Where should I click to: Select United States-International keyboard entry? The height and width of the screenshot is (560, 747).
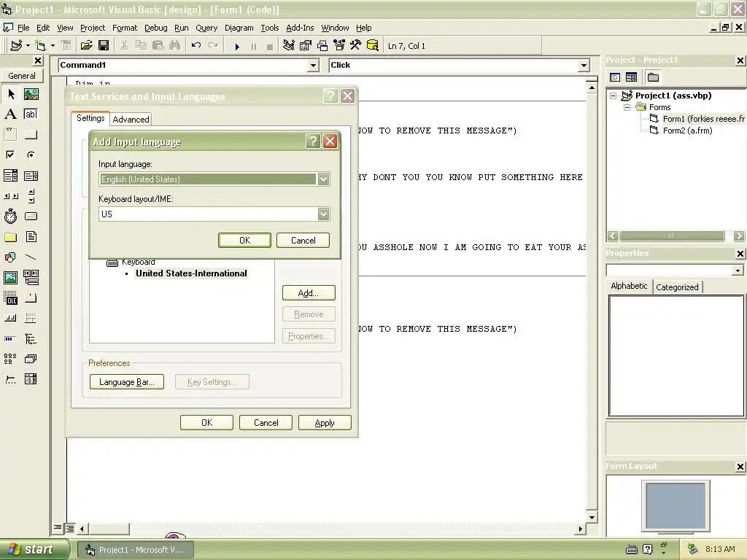(192, 273)
